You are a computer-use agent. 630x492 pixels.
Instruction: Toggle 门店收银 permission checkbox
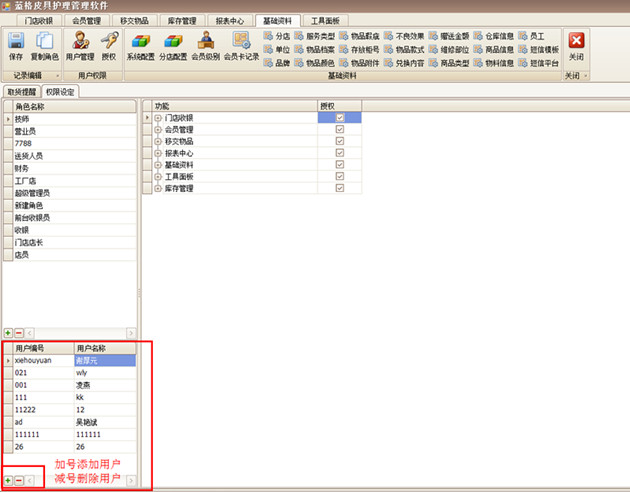coord(340,117)
